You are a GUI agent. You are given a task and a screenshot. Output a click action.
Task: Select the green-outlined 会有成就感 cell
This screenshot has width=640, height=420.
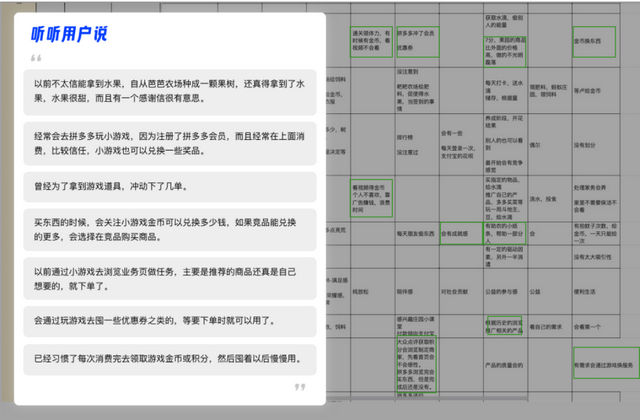461,233
